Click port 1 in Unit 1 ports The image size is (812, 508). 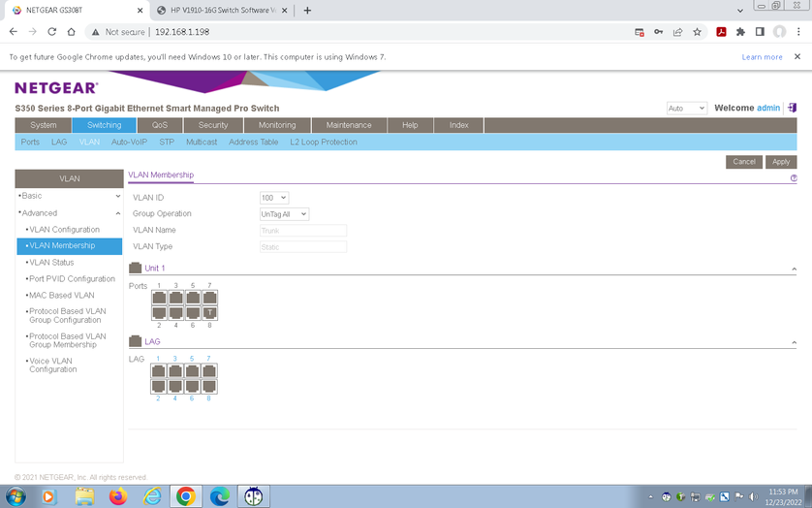(x=159, y=298)
